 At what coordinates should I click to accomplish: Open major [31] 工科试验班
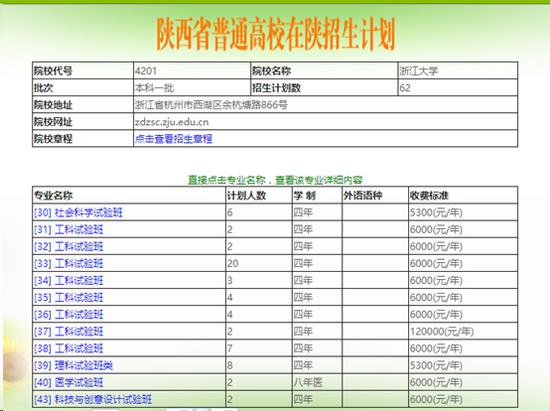coord(69,230)
